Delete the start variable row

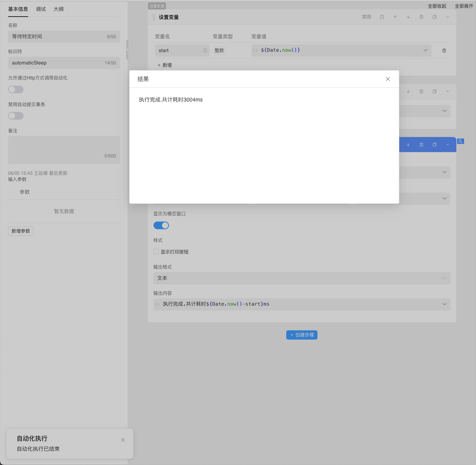tap(444, 51)
